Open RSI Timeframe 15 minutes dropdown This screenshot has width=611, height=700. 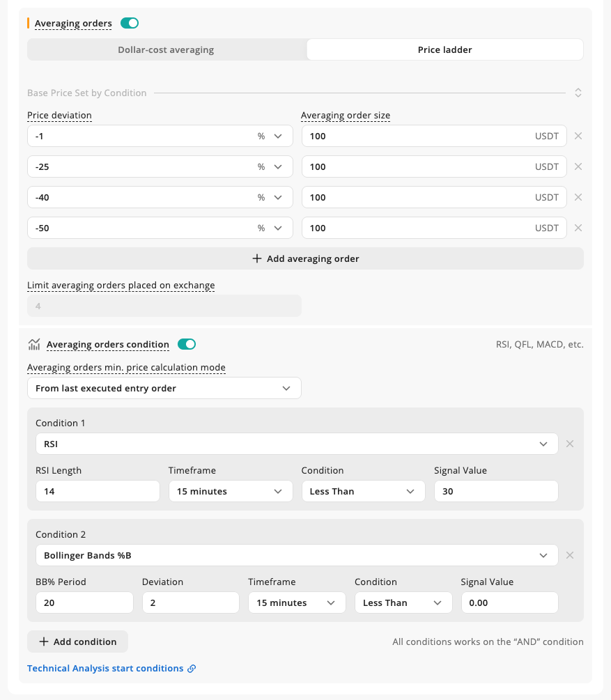tap(231, 491)
